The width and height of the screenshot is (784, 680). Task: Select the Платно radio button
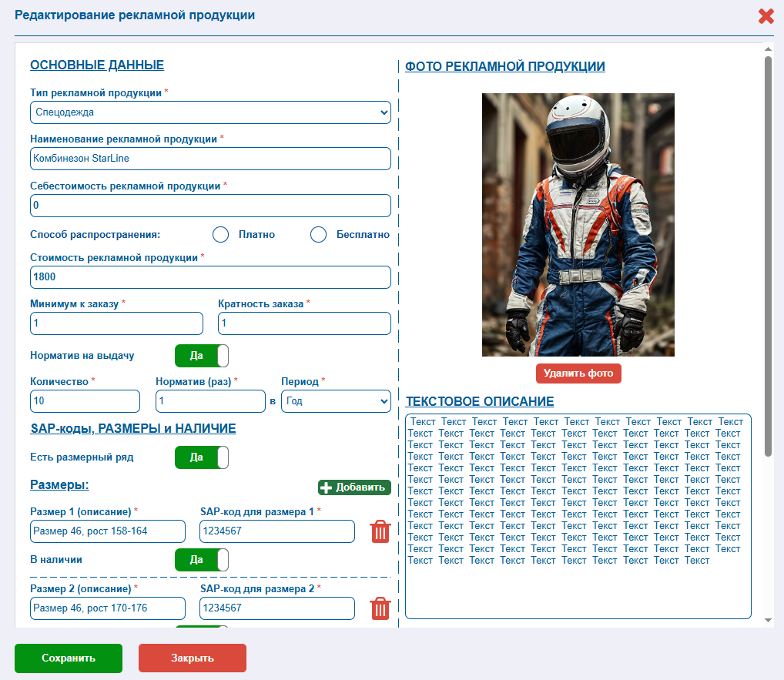[220, 235]
